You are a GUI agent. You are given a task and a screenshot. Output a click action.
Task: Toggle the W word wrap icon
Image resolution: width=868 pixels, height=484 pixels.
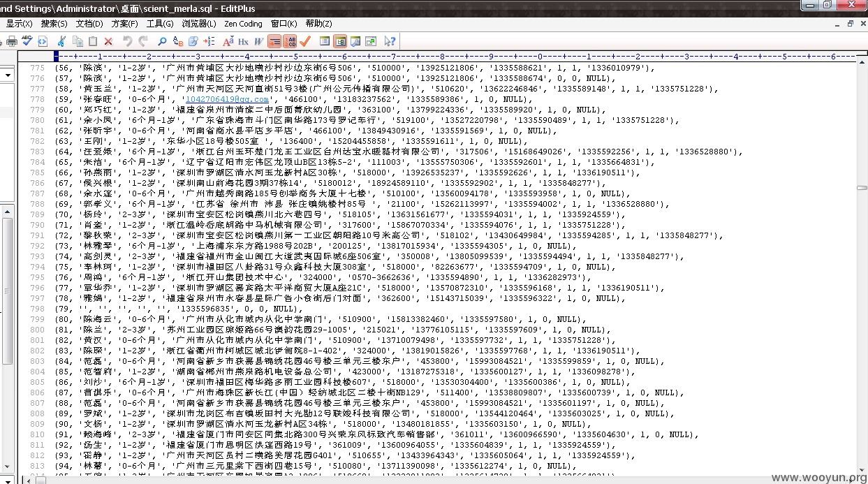(x=258, y=42)
